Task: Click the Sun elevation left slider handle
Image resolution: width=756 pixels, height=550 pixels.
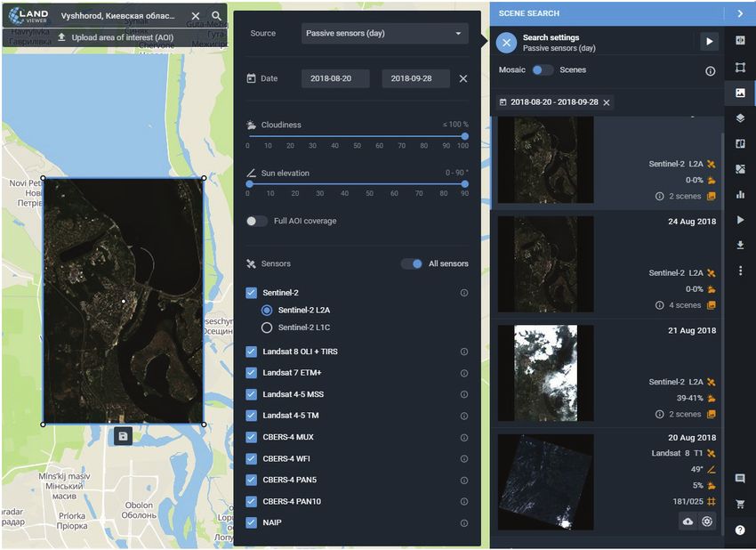Action: [x=249, y=184]
